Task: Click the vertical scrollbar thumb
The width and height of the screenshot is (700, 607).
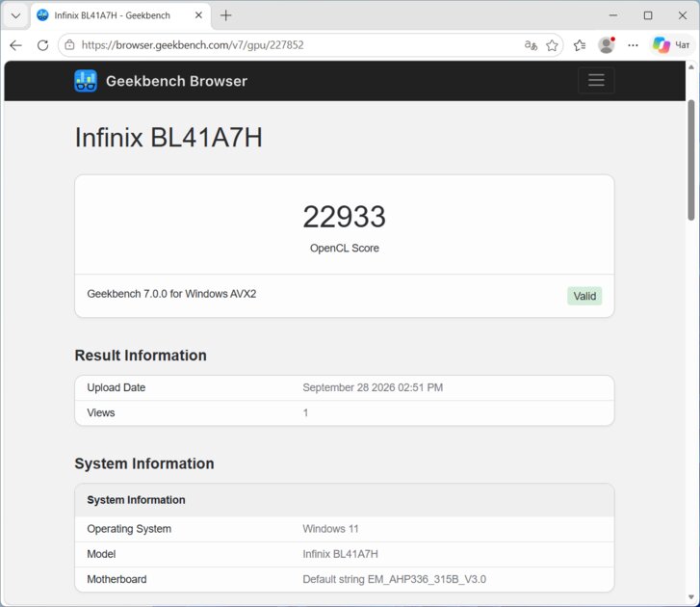Action: pos(691,160)
